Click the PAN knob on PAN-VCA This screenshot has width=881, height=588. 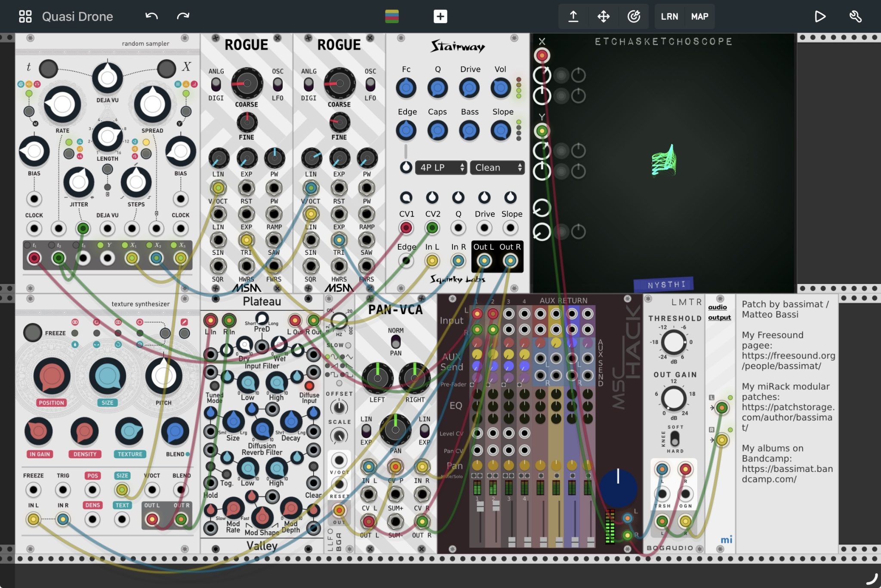[x=395, y=429]
